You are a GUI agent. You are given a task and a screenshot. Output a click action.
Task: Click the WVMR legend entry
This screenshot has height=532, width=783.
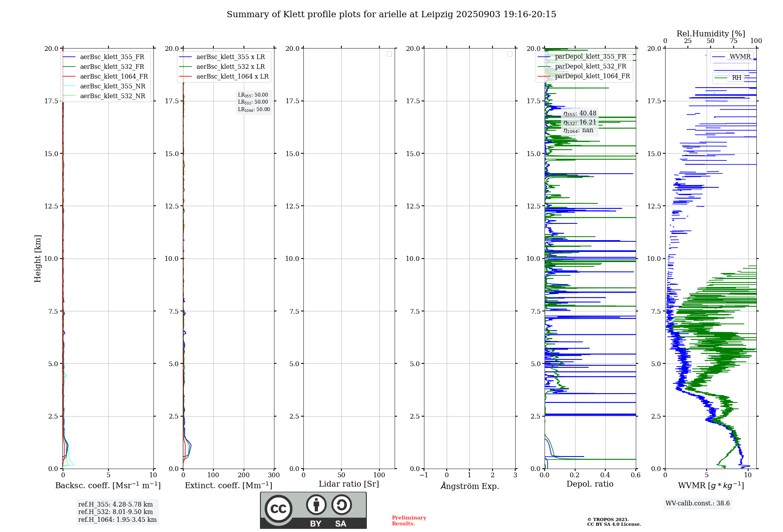740,57
